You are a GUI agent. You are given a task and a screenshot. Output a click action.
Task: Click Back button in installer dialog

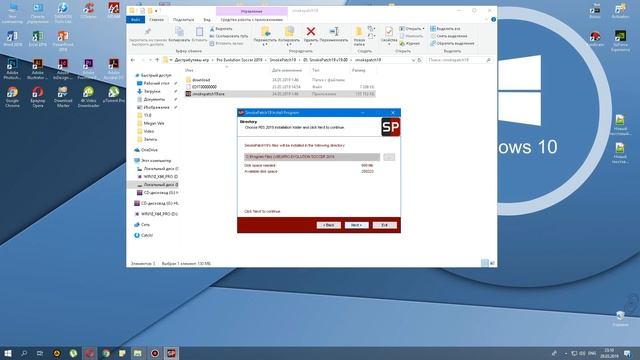point(329,225)
